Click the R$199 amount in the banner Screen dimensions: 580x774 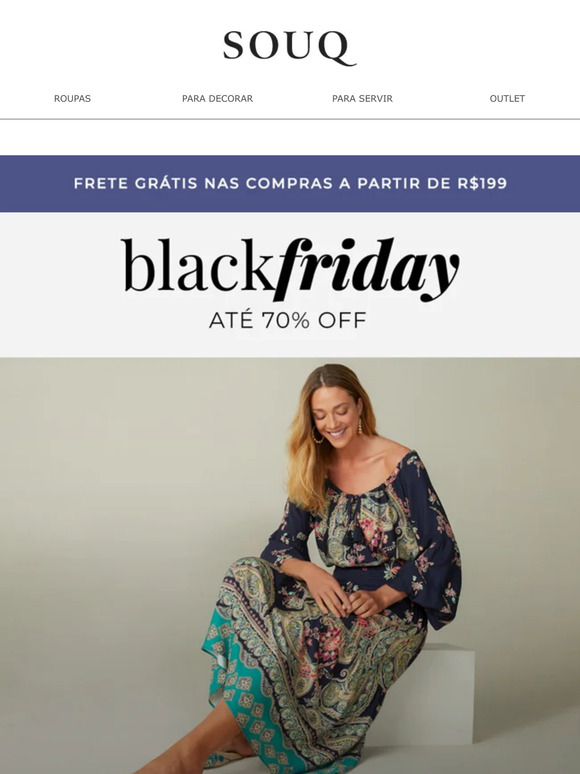pos(482,183)
